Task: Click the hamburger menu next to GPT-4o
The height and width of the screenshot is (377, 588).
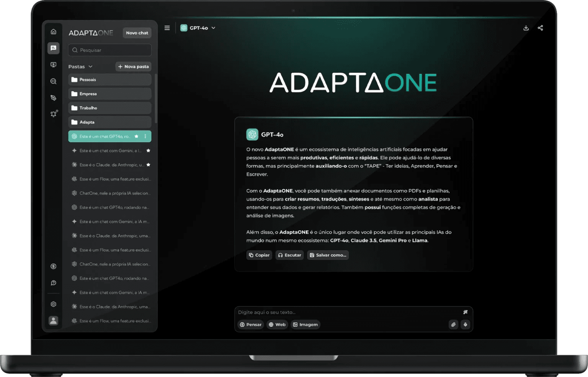Action: (x=167, y=28)
